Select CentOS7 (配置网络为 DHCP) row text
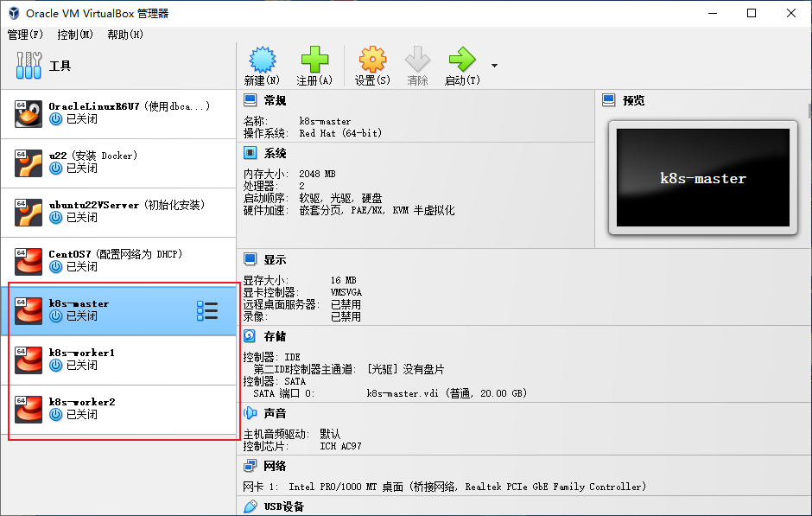Image resolution: width=812 pixels, height=516 pixels. pyautogui.click(x=116, y=254)
